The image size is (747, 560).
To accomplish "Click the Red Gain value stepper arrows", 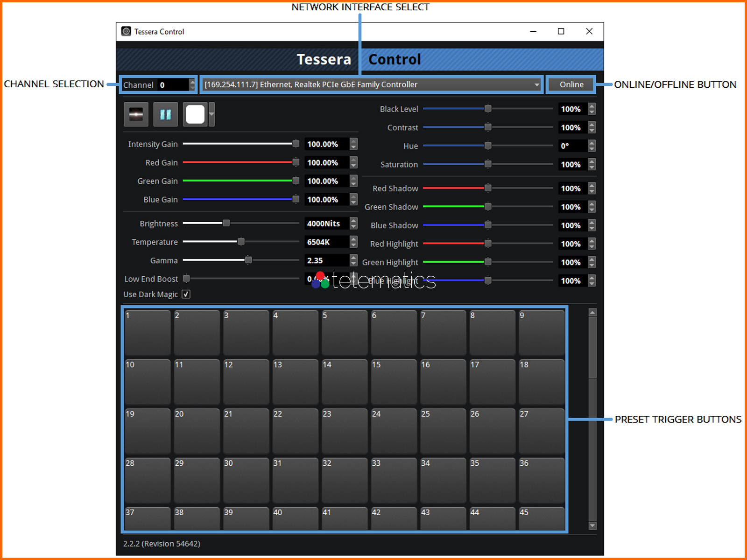I will click(x=353, y=162).
